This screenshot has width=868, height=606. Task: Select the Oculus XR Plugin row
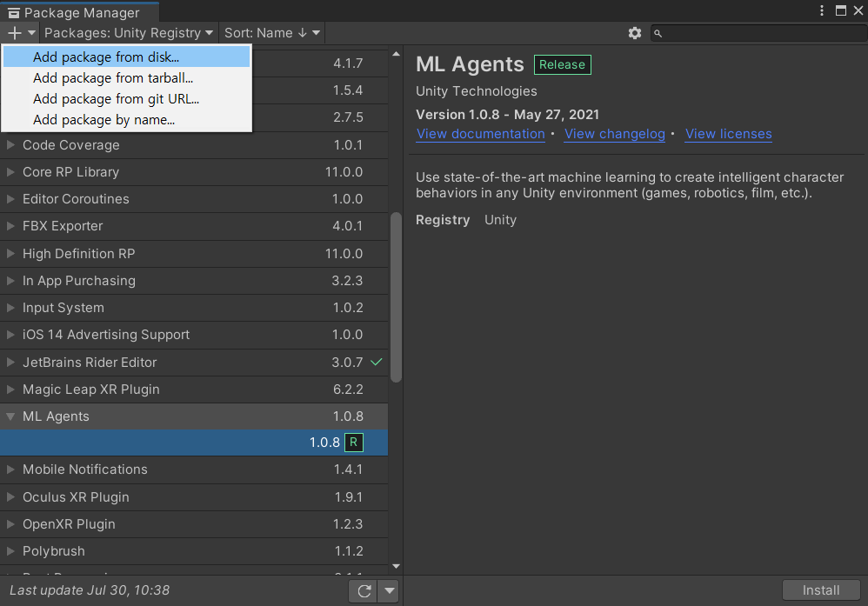coord(194,497)
